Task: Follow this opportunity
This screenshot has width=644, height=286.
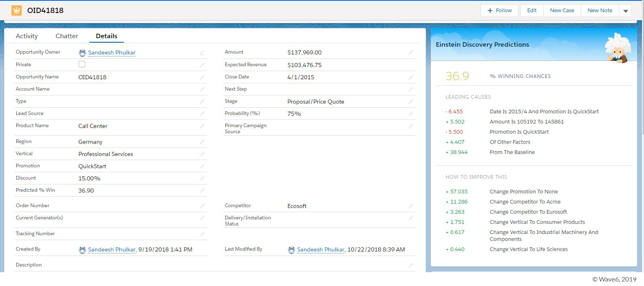Action: pos(499,11)
